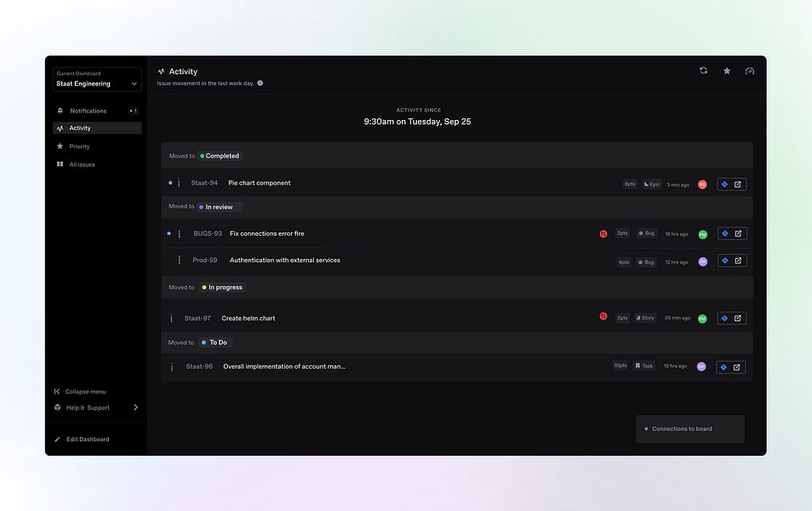Image resolution: width=812 pixels, height=511 pixels.
Task: Open external link icon for BUGS-93
Action: click(x=739, y=233)
